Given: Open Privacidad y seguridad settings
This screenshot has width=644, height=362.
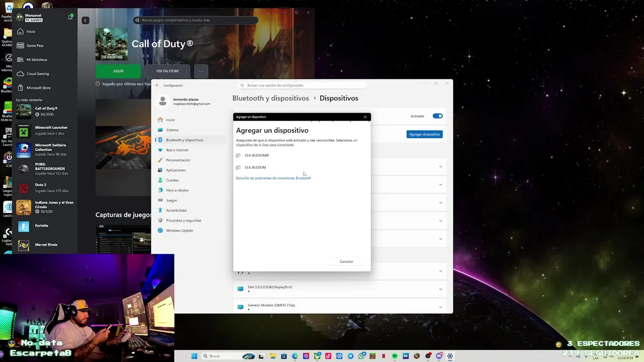Looking at the screenshot, I should click(x=190, y=220).
